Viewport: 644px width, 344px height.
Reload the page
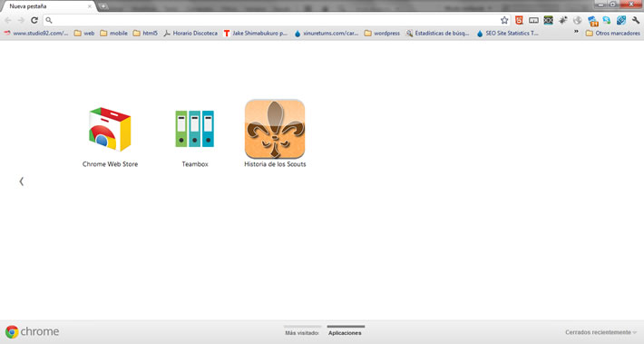tap(34, 20)
